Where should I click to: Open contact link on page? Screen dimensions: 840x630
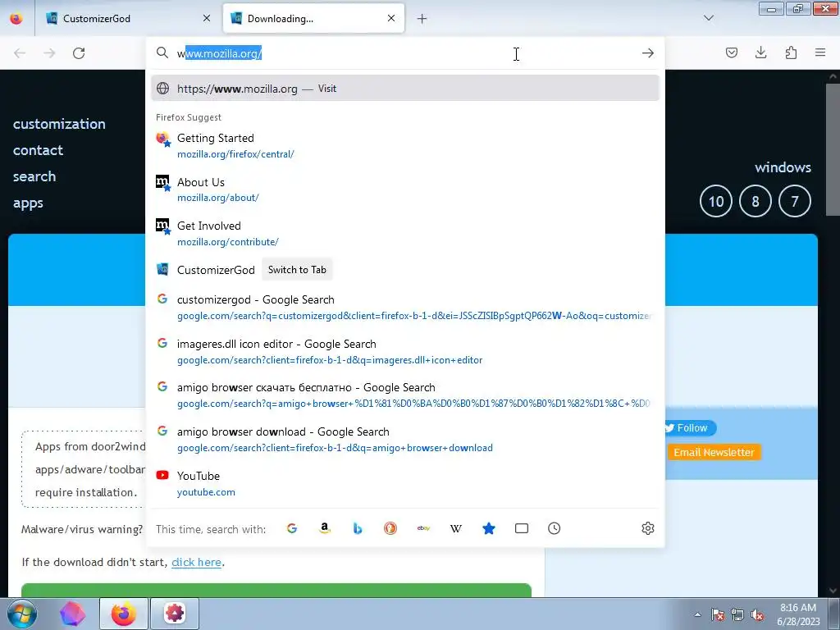(38, 150)
